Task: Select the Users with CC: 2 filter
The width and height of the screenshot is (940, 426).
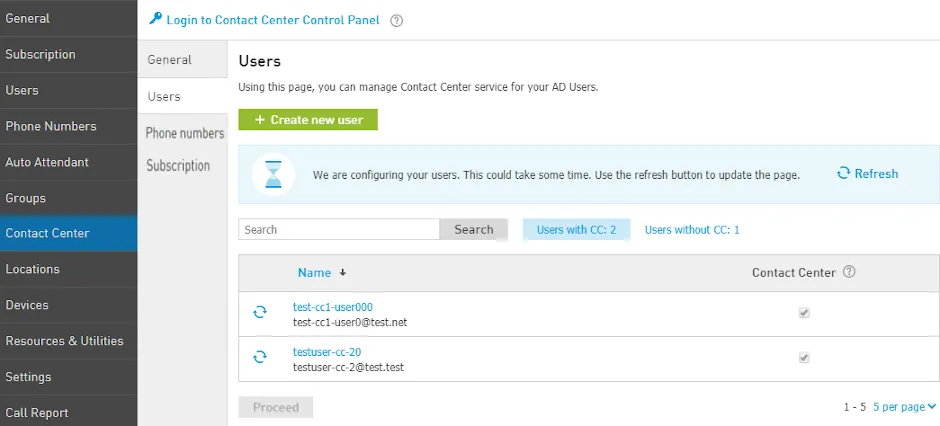Action: pyautogui.click(x=576, y=229)
